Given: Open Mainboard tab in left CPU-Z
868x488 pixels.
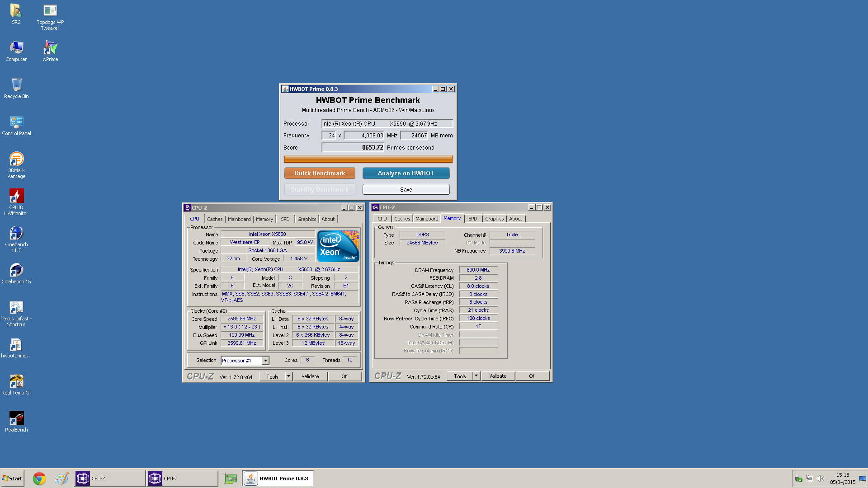Looking at the screenshot, I should tap(239, 219).
